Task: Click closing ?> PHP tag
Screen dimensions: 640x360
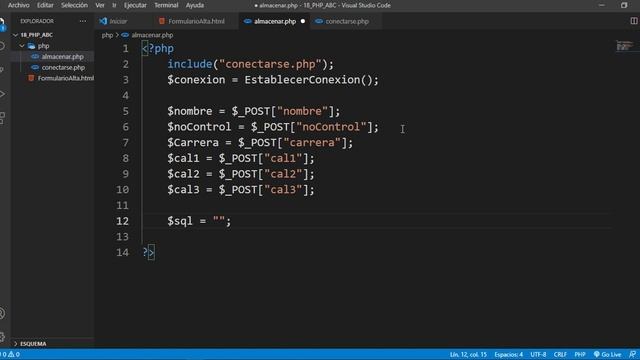Action: (x=148, y=252)
